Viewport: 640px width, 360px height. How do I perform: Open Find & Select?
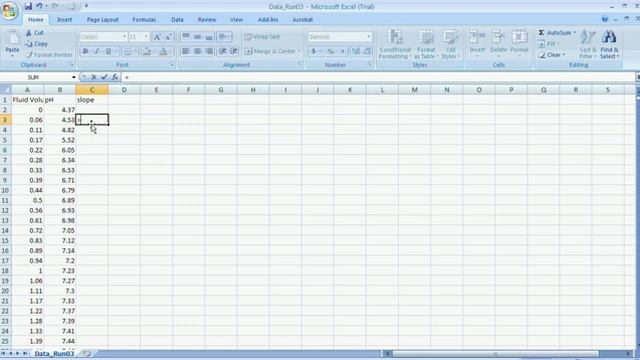pos(609,44)
